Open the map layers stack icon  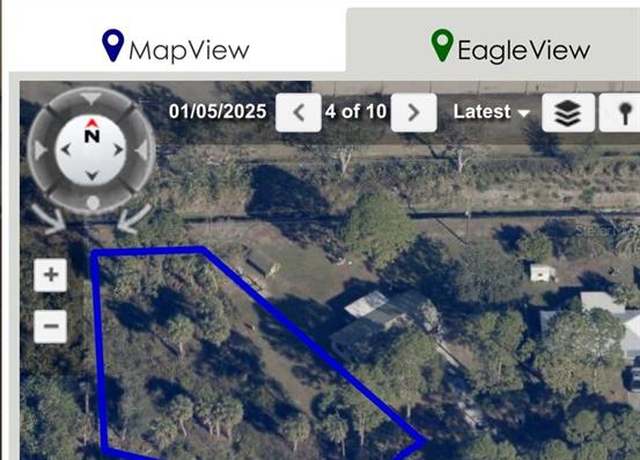(568, 112)
